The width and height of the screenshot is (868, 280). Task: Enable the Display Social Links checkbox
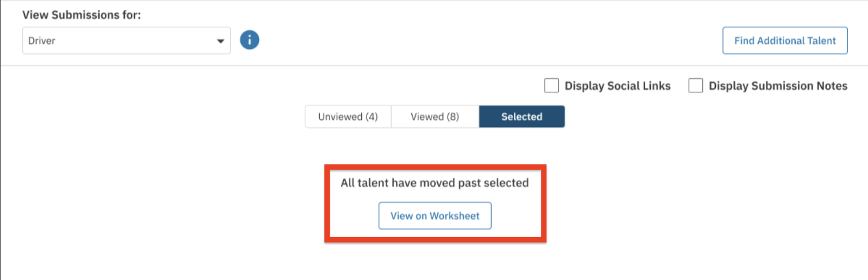551,86
